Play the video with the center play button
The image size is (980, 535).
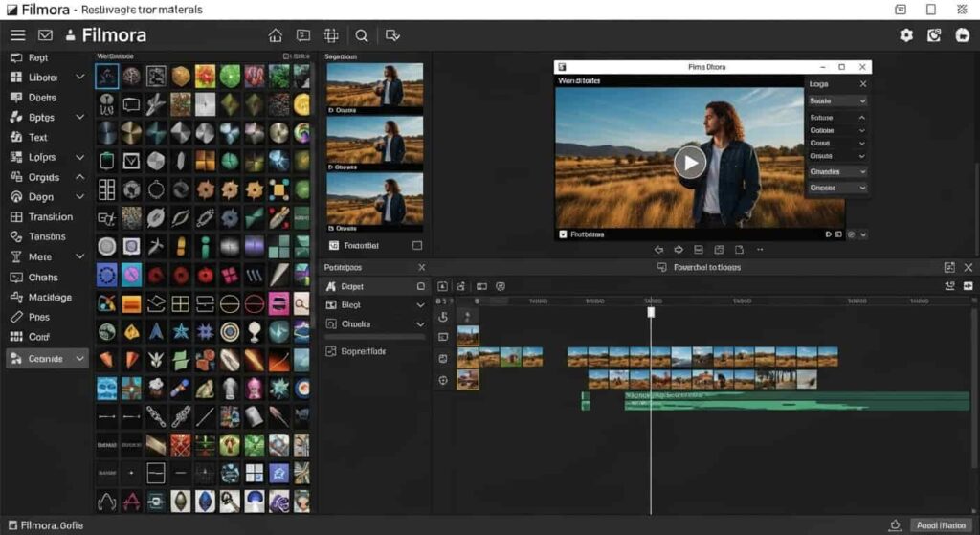coord(690,163)
